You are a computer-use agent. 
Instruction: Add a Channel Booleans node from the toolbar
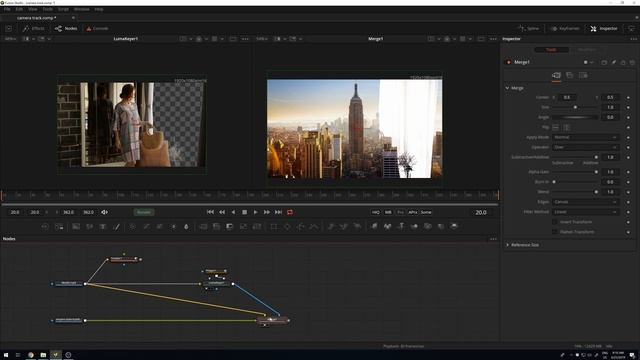point(216,227)
